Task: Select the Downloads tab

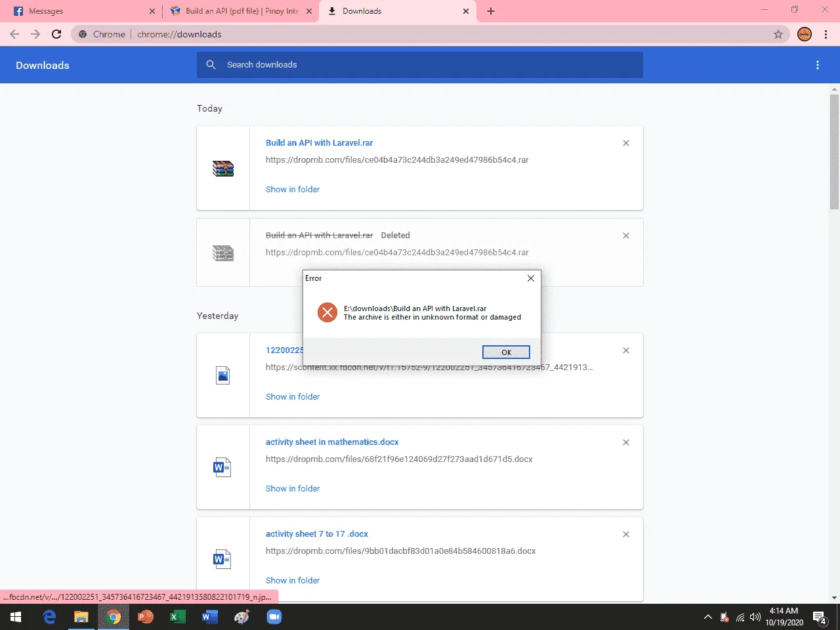Action: point(398,11)
